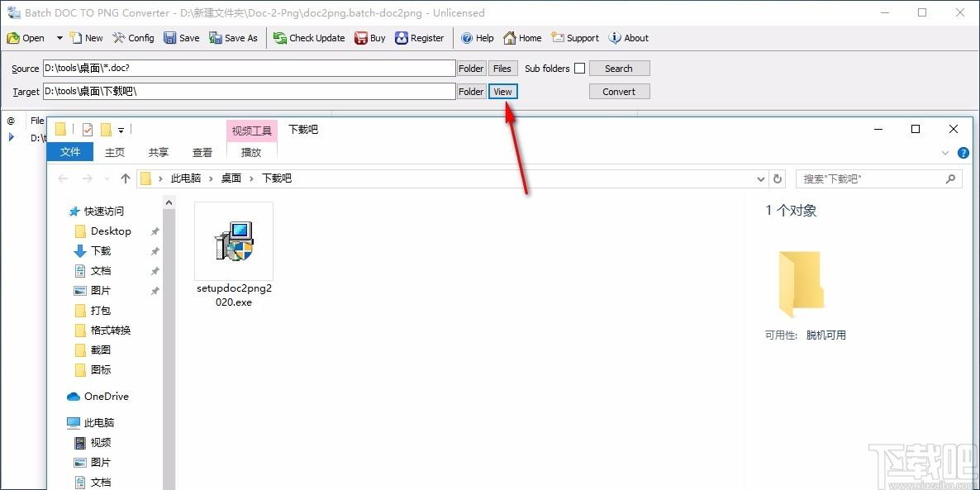The image size is (980, 490).
Task: Switch to the 共享 ribbon tab
Action: pyautogui.click(x=158, y=152)
